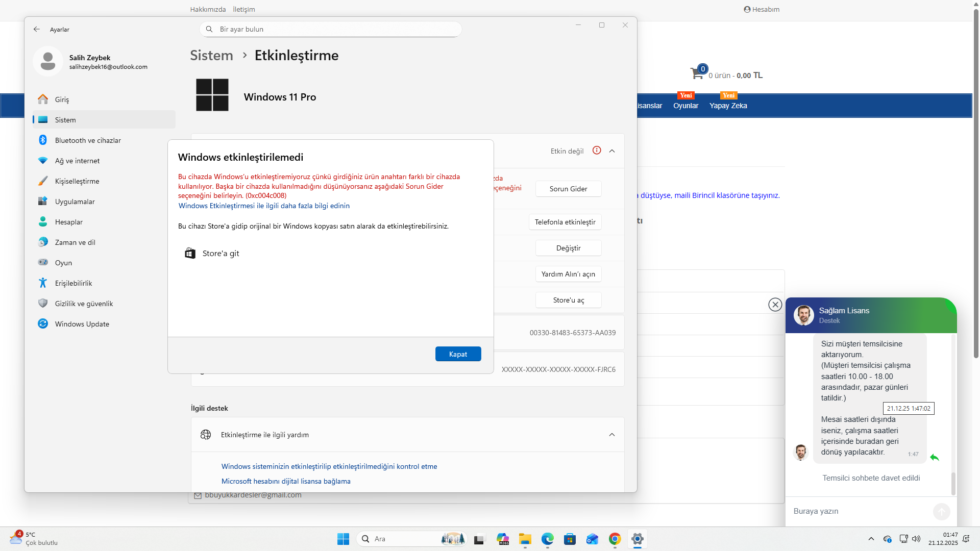Open the weather widget showing 5°C
980x551 pixels.
coord(34,539)
